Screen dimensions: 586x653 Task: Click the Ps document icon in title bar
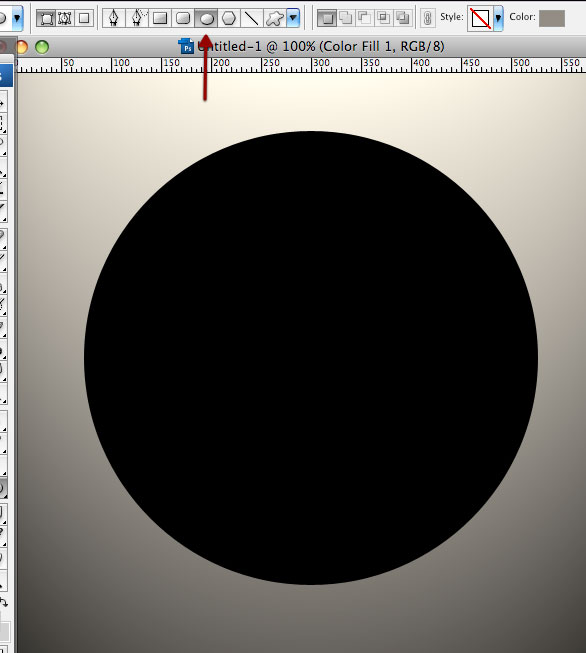186,46
